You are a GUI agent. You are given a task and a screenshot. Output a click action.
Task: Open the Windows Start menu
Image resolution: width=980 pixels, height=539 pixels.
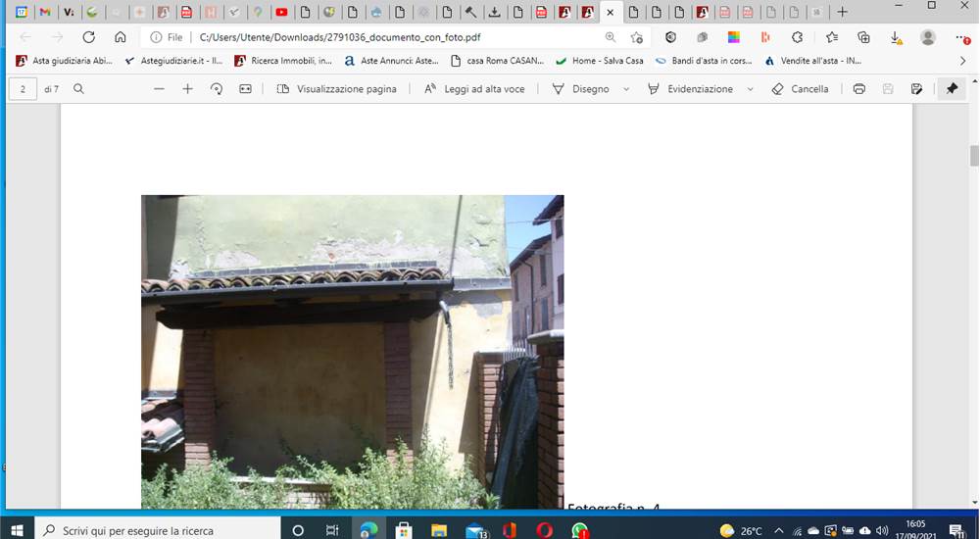click(17, 530)
